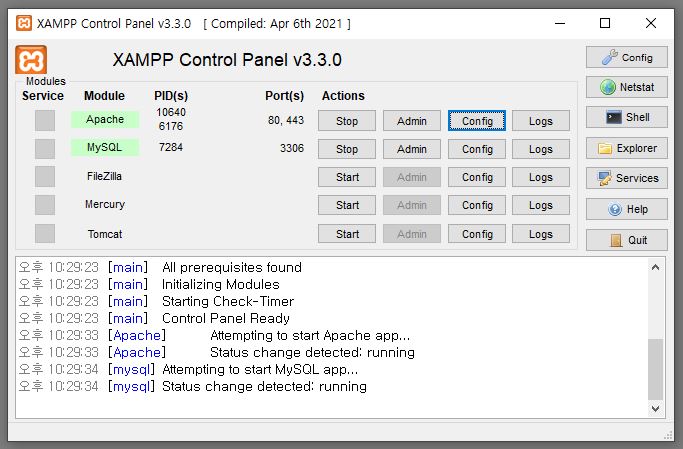Image resolution: width=683 pixels, height=449 pixels.
Task: Open the Help button
Action: click(x=626, y=209)
